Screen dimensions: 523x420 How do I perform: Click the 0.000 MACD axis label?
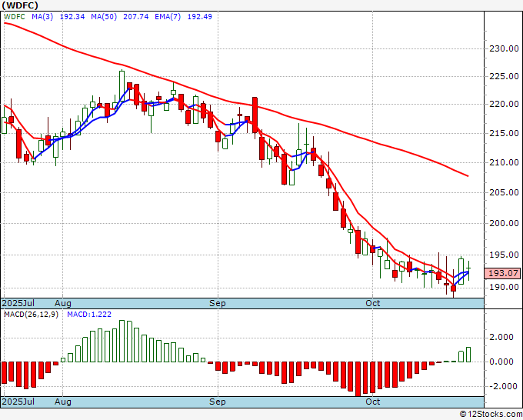[x=501, y=362]
